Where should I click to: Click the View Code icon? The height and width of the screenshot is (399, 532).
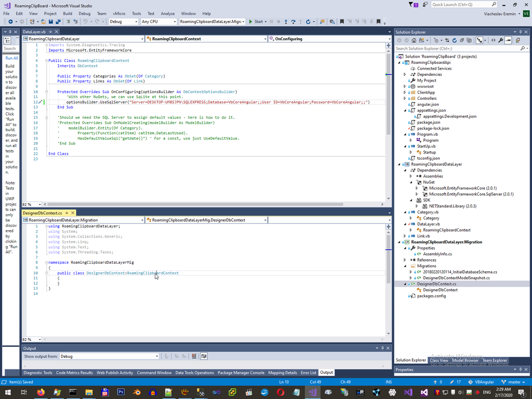click(493, 40)
